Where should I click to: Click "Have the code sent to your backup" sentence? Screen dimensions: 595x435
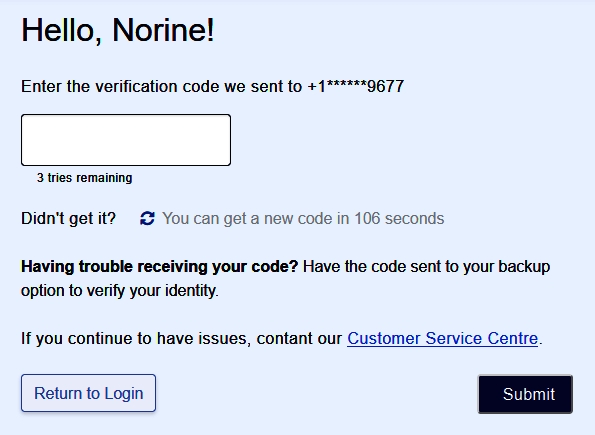click(427, 266)
